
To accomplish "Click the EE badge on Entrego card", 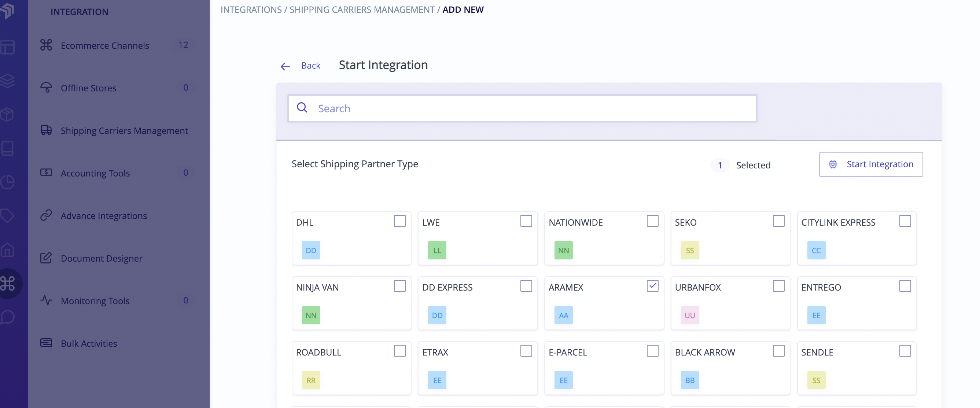I will pos(816,315).
